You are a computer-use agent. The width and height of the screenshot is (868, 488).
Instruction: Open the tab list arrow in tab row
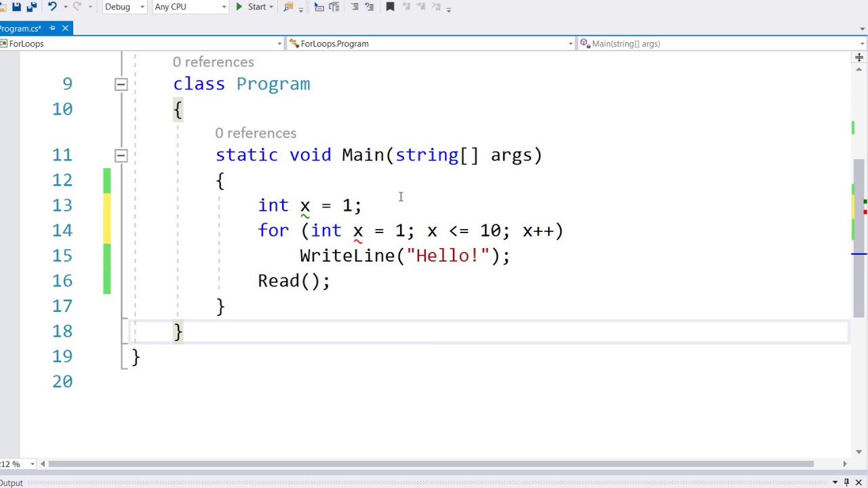tap(863, 28)
